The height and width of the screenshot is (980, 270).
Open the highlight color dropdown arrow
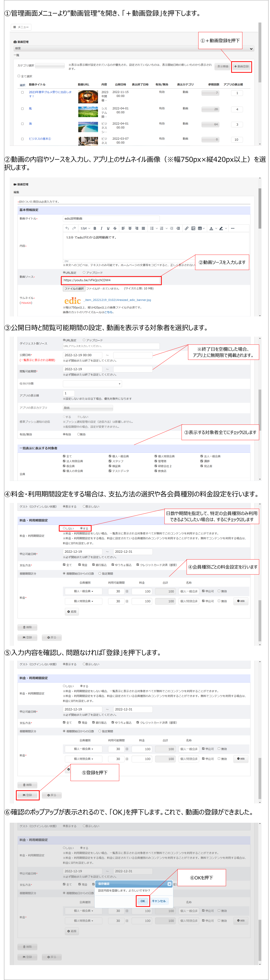226,228
